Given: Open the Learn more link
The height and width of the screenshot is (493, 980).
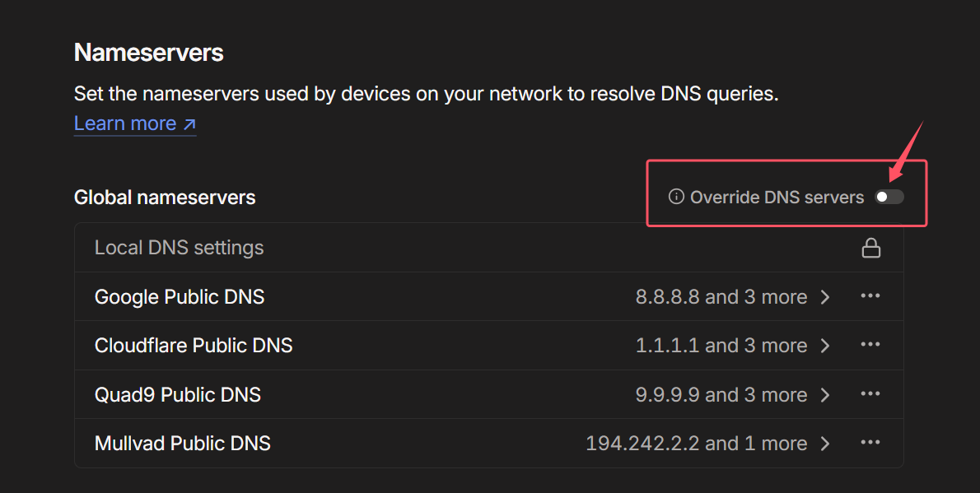Looking at the screenshot, I should pyautogui.click(x=135, y=123).
